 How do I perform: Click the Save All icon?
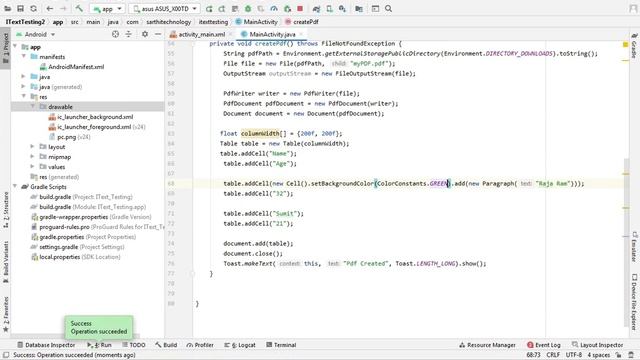[x=20, y=8]
